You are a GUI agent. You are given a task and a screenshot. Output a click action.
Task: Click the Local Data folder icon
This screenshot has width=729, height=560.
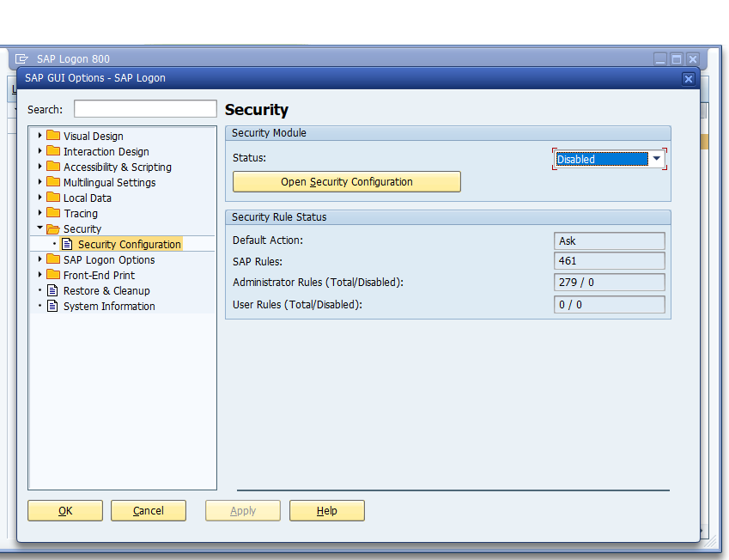[x=53, y=198]
